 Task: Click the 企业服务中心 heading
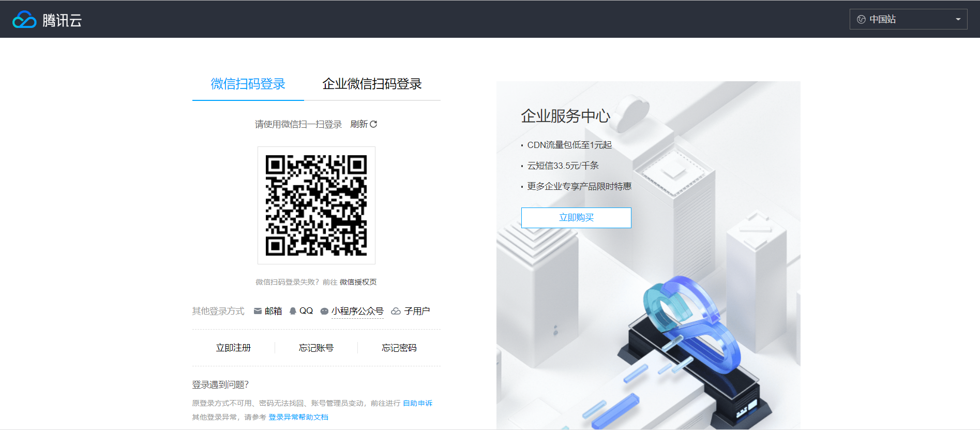click(566, 116)
